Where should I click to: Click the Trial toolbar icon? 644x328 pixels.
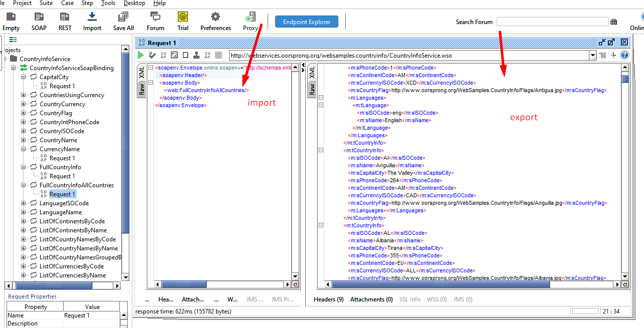[183, 21]
